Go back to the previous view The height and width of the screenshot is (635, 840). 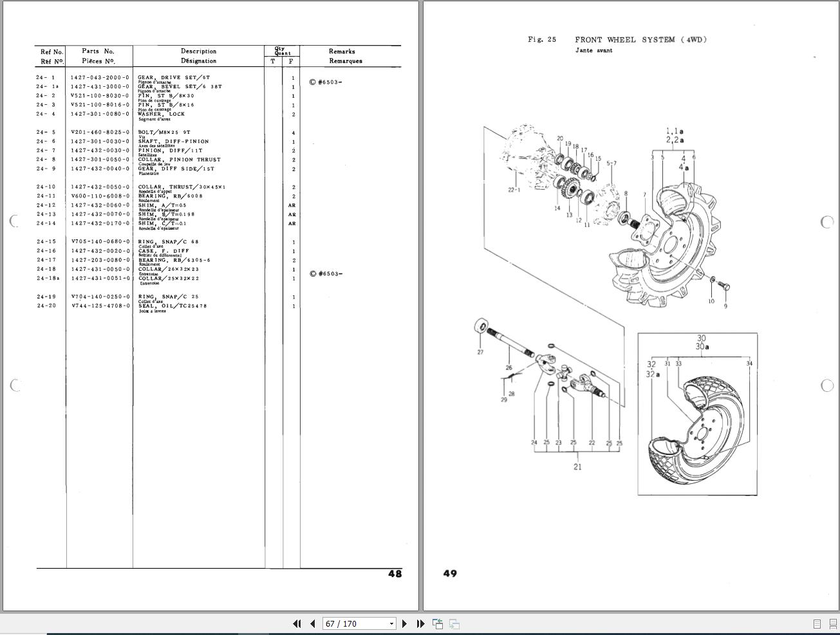pyautogui.click(x=438, y=623)
